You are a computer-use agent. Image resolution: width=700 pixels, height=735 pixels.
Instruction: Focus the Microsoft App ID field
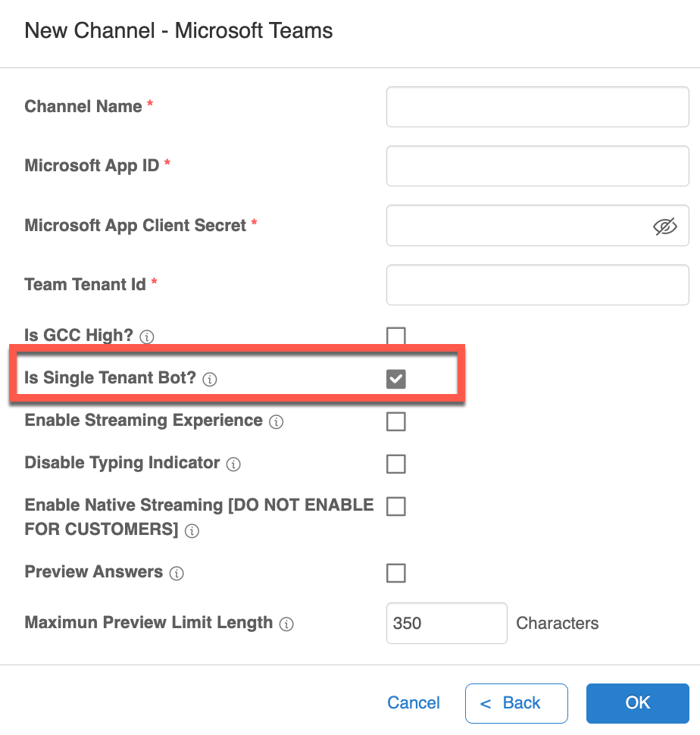click(x=537, y=166)
